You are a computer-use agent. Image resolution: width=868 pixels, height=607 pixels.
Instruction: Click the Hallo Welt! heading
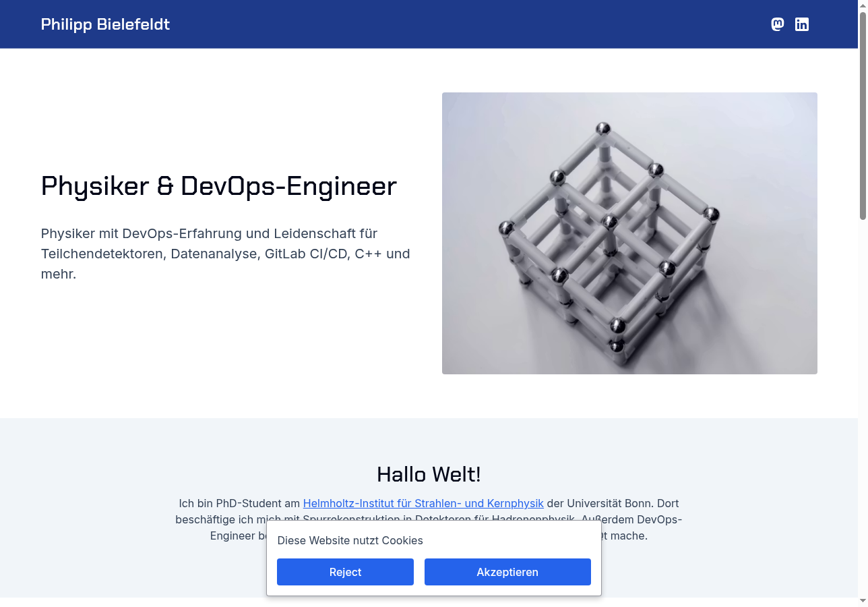(429, 474)
